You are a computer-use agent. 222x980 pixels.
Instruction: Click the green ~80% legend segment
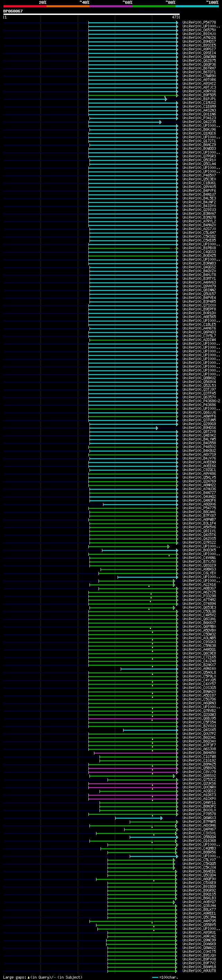click(x=154, y=6)
